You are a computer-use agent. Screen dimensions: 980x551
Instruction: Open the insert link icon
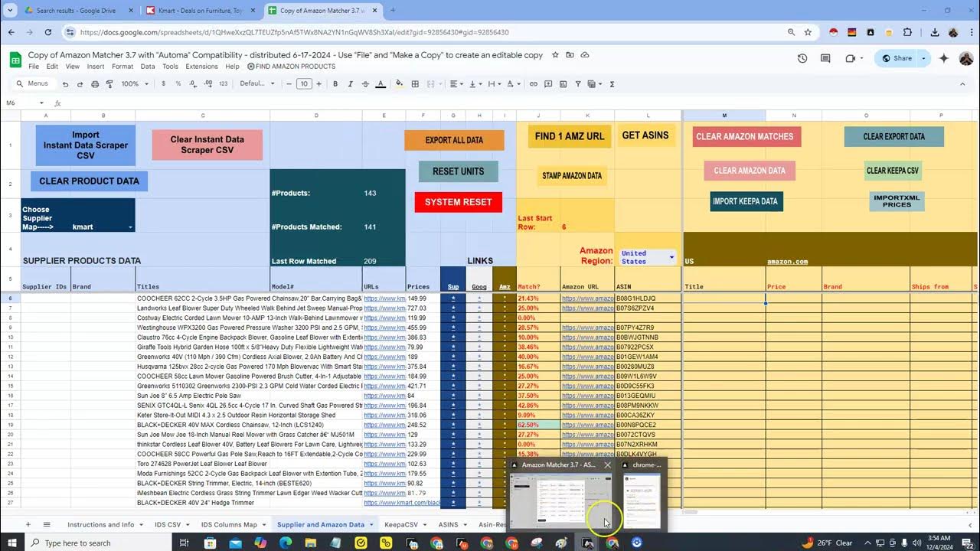coord(534,83)
